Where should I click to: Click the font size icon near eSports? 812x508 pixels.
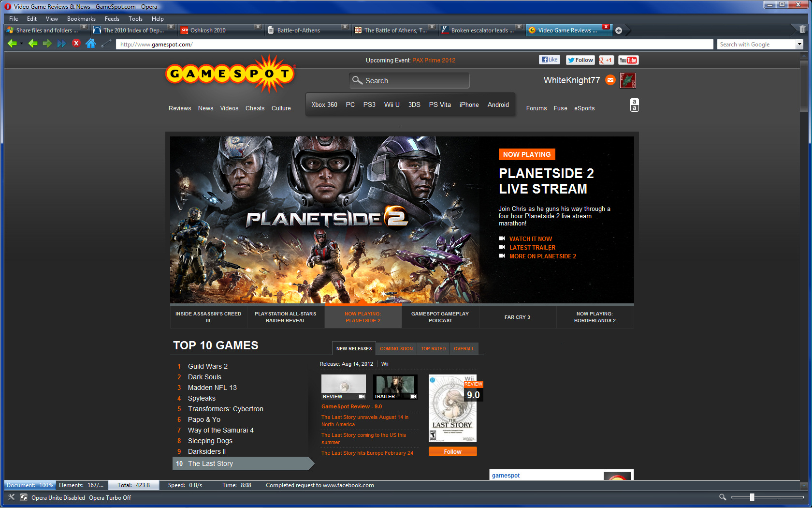pos(635,105)
